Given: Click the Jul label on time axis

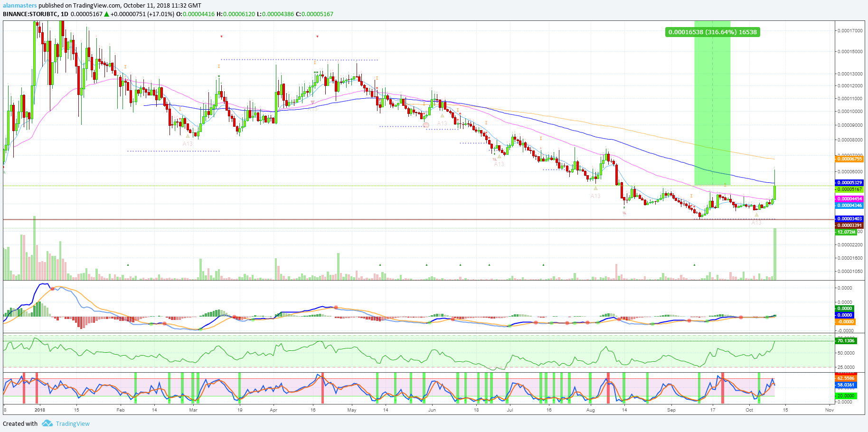Looking at the screenshot, I should 509,410.
